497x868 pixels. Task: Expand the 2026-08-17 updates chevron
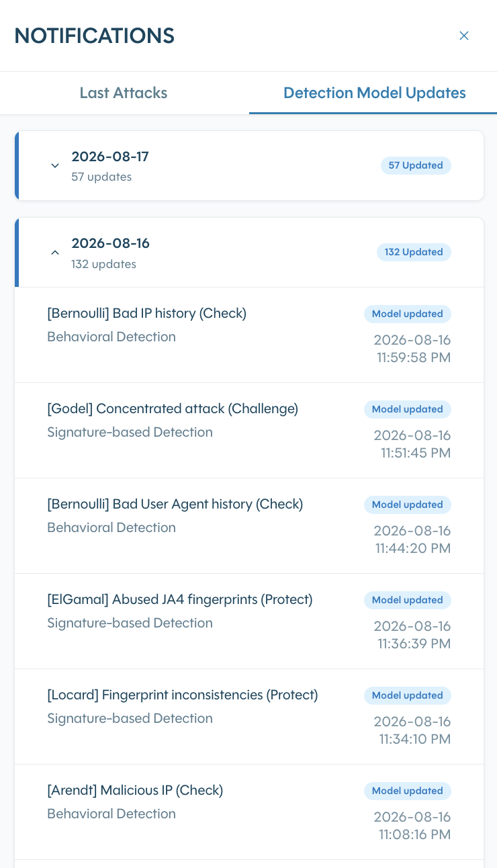tap(55, 166)
